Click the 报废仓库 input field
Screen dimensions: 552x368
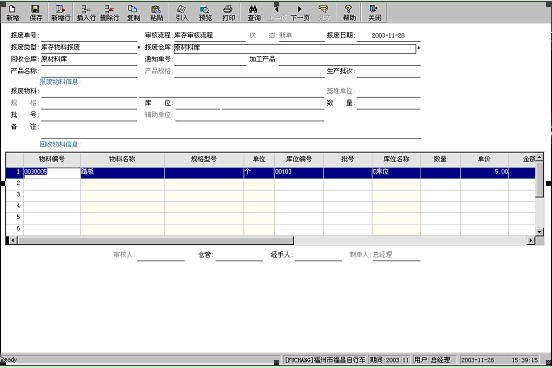pyautogui.click(x=295, y=48)
